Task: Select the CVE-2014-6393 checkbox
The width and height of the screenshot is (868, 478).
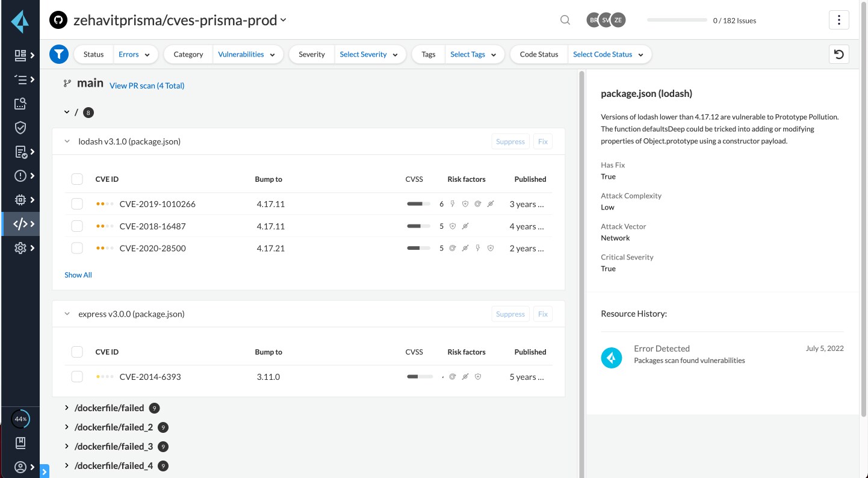Action: 77,377
